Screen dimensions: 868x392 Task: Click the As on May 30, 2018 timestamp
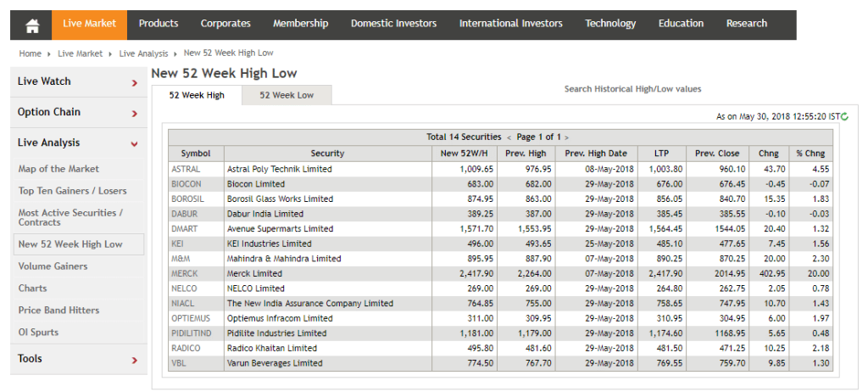(778, 116)
